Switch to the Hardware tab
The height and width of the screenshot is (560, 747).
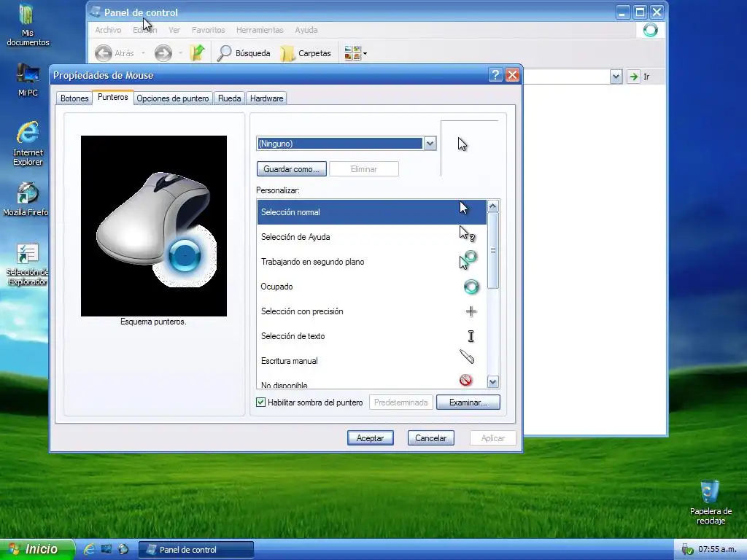click(x=266, y=98)
